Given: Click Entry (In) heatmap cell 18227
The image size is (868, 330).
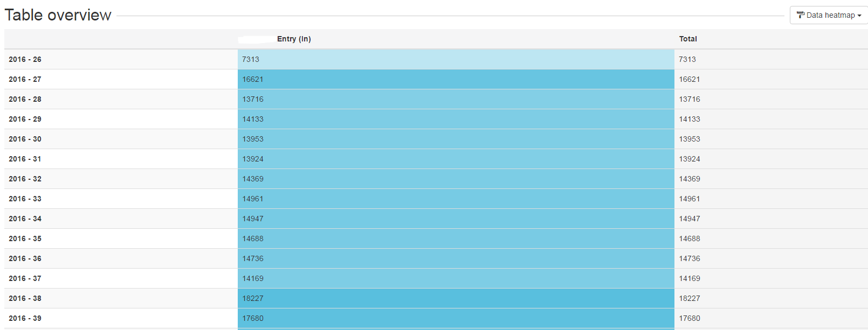Looking at the screenshot, I should [456, 298].
